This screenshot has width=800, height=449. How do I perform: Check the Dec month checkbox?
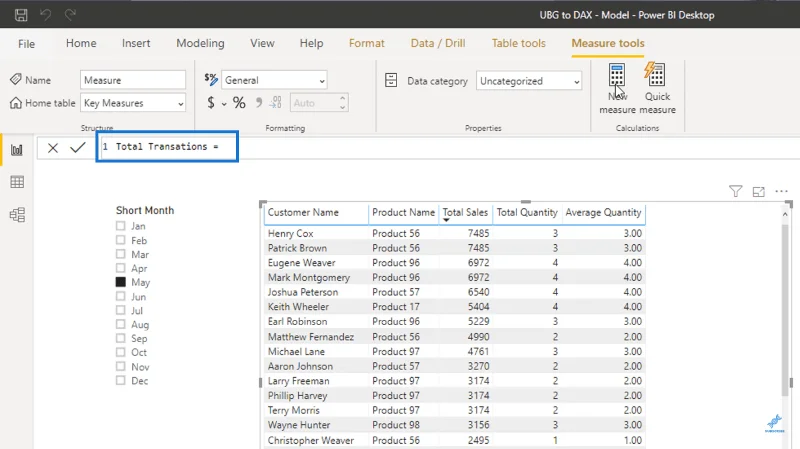(120, 380)
